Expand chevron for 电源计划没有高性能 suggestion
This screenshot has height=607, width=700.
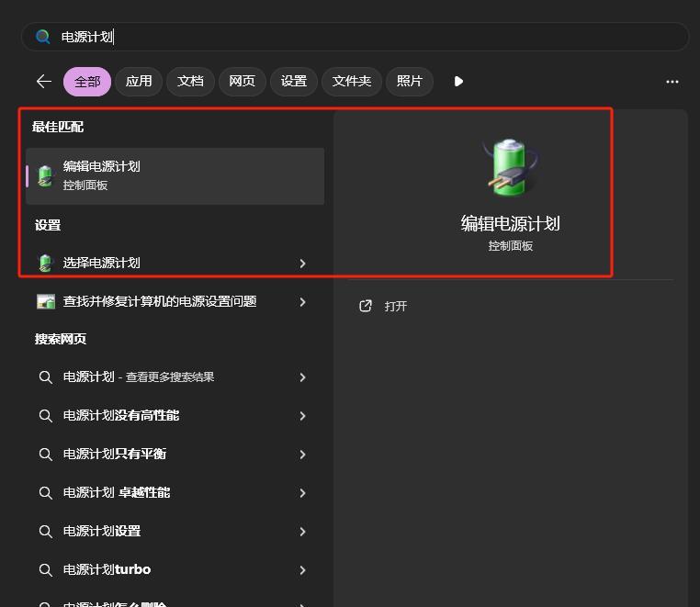click(x=302, y=416)
